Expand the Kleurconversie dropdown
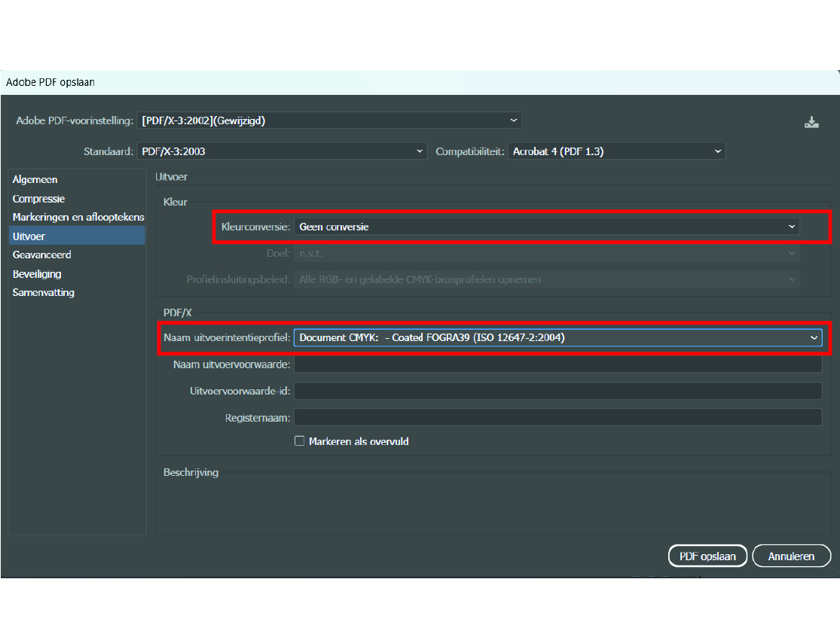 point(547,227)
